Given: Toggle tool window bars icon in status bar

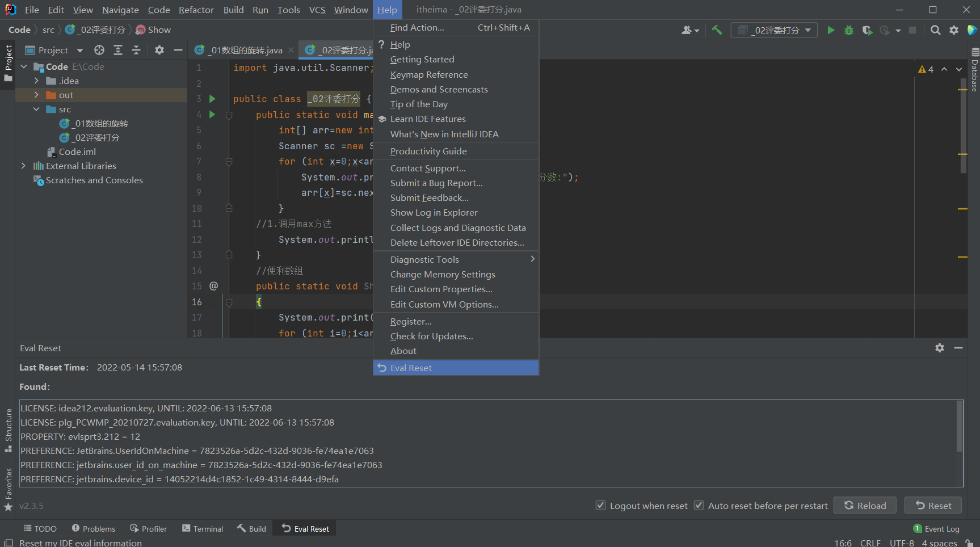Looking at the screenshot, I should click(x=9, y=542).
